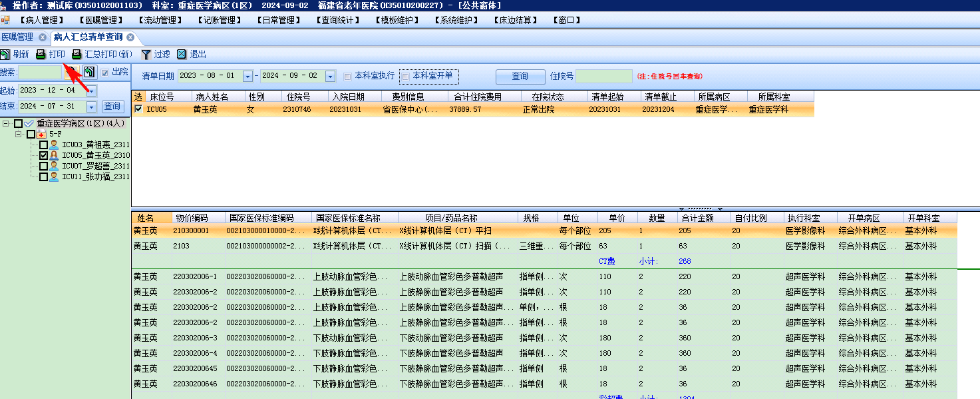Open the 【记账管理】 menu
This screenshot has width=980, height=399.
219,20
